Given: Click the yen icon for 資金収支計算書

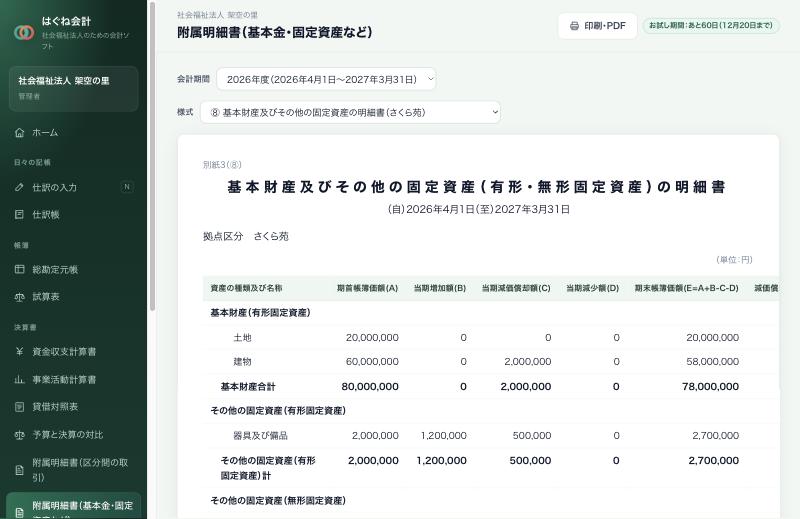Looking at the screenshot, I should point(19,352).
